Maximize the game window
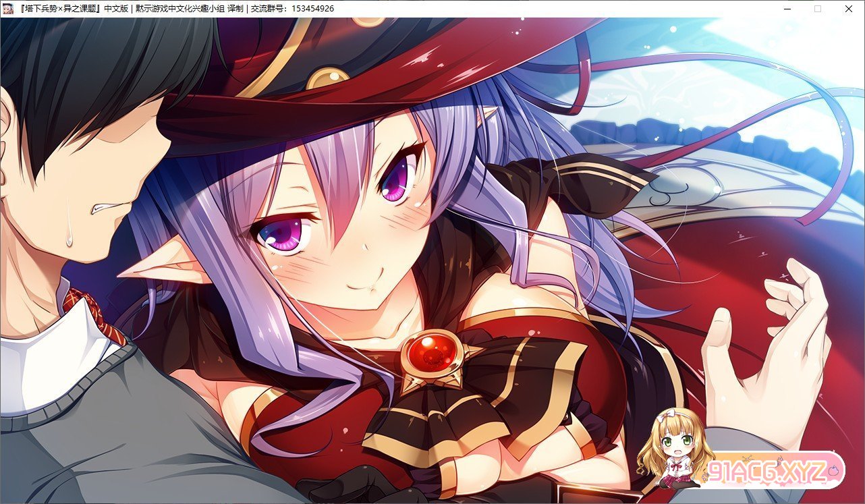The height and width of the screenshot is (504, 865). click(818, 9)
